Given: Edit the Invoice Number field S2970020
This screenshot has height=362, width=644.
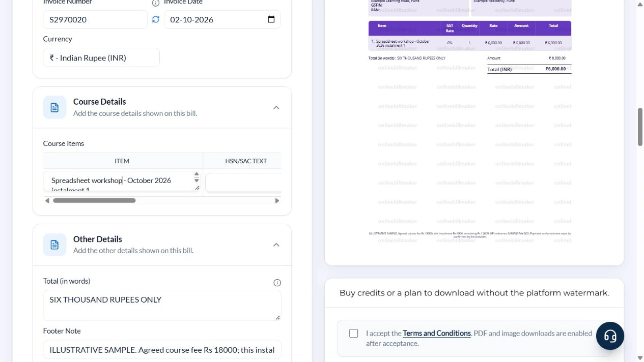Looking at the screenshot, I should (95, 19).
